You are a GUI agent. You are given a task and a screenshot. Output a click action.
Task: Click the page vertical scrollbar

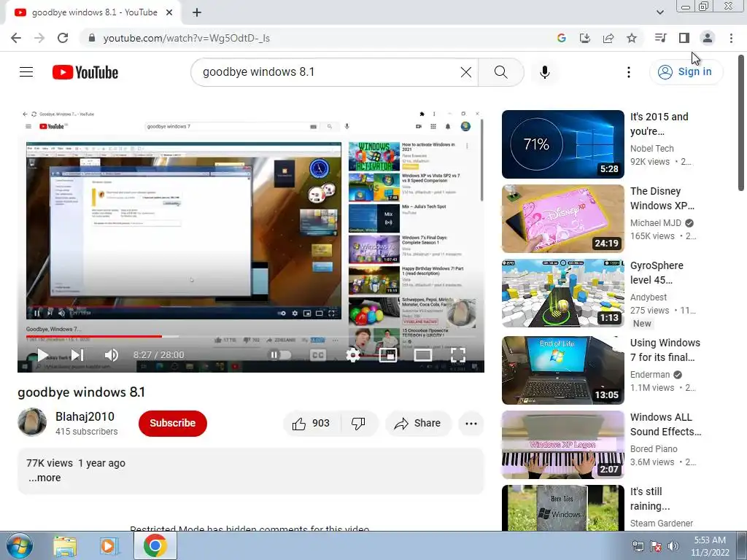pyautogui.click(x=741, y=122)
